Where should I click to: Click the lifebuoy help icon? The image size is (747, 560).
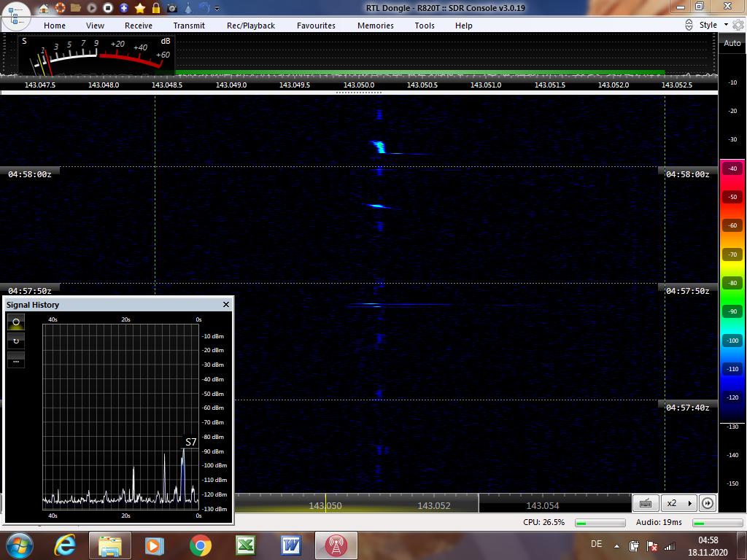[x=60, y=8]
